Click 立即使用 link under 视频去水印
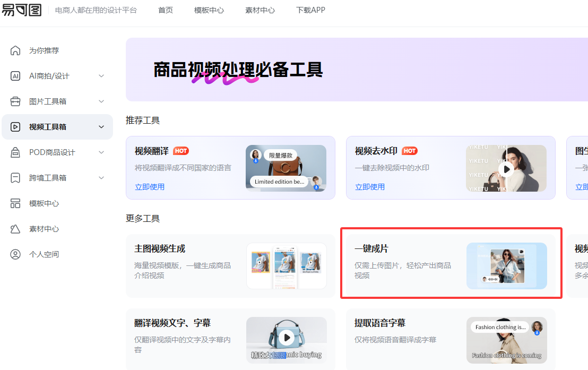 click(370, 187)
